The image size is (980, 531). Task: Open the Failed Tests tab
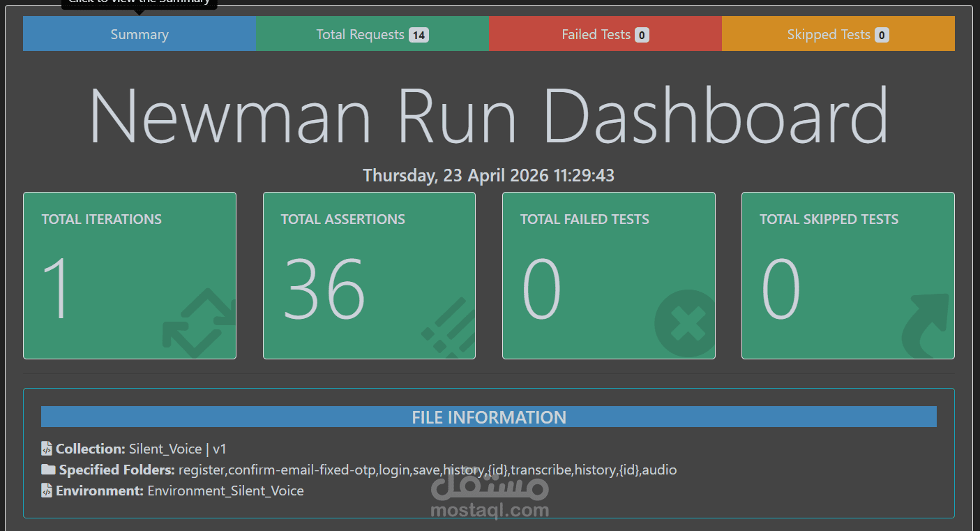coord(605,34)
